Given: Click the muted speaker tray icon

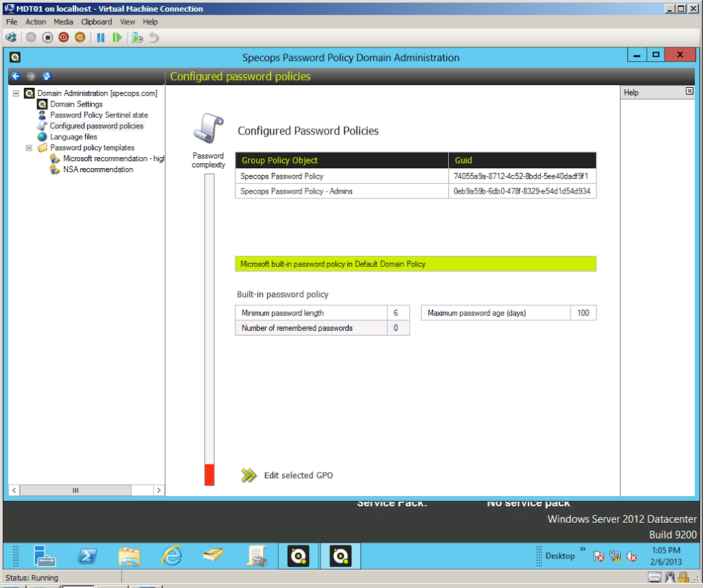Looking at the screenshot, I should (x=632, y=556).
